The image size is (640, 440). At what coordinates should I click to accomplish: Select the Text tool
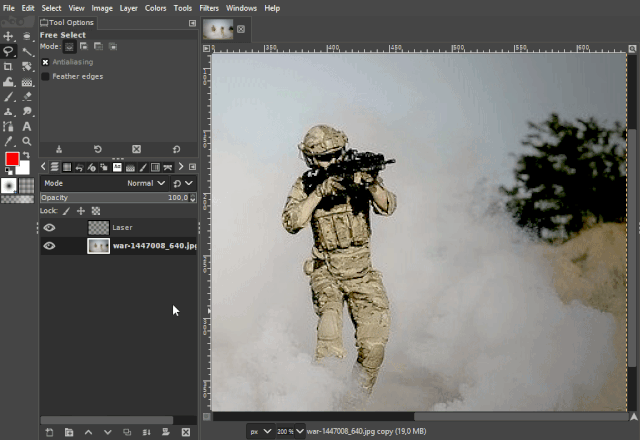(x=27, y=127)
